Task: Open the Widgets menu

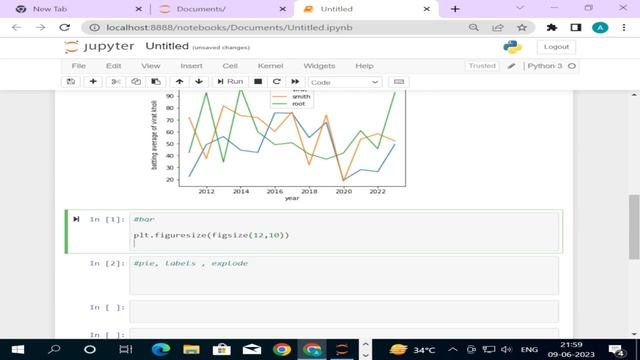Action: 319,66
